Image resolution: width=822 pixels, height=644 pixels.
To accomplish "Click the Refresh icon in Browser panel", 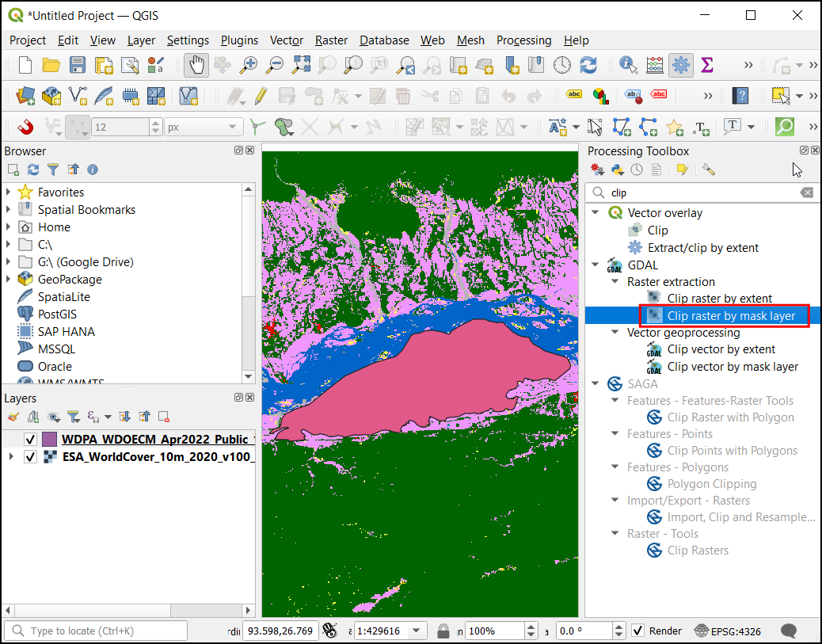I will tap(33, 170).
